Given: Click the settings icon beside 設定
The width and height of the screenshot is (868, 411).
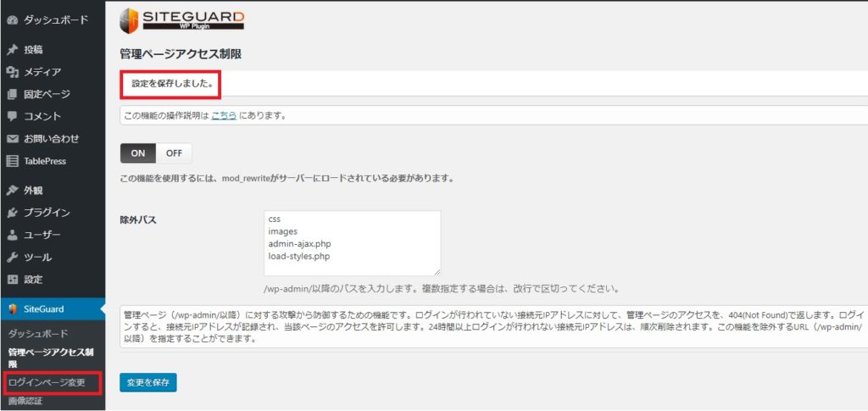Looking at the screenshot, I should (12, 280).
